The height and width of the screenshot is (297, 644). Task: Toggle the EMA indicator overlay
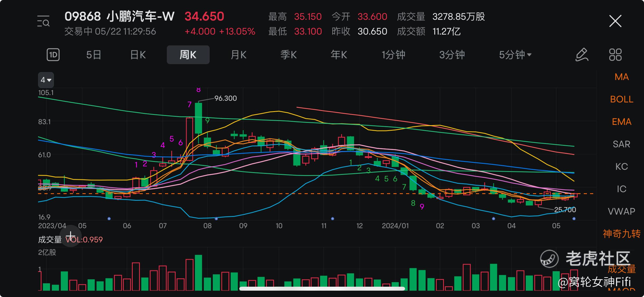click(x=621, y=122)
